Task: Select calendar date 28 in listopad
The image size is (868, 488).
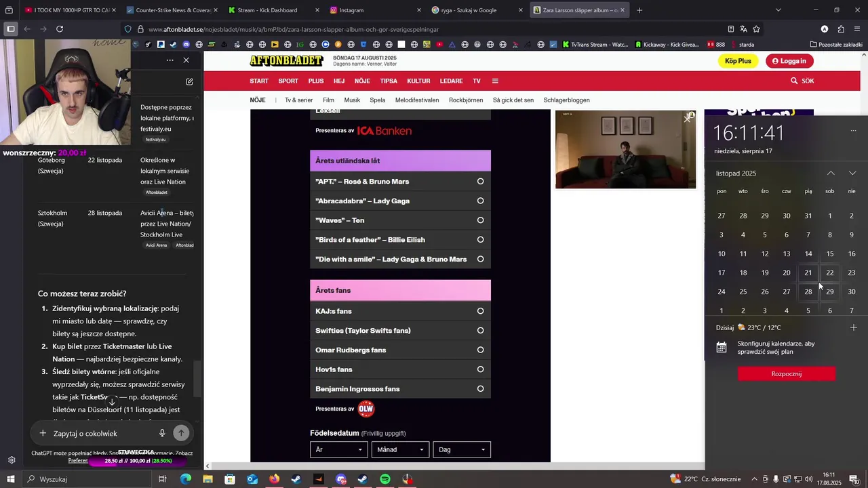Action: 808,292
